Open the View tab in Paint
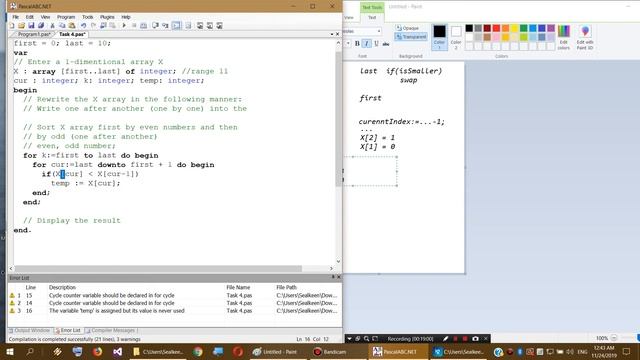Image resolution: width=640 pixels, height=360 pixels. tap(349, 18)
